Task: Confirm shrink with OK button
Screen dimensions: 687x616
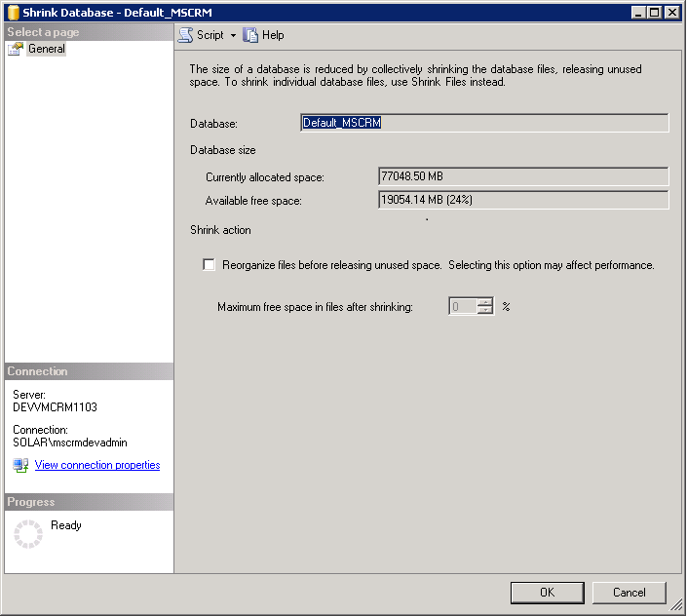Action: pos(548,593)
